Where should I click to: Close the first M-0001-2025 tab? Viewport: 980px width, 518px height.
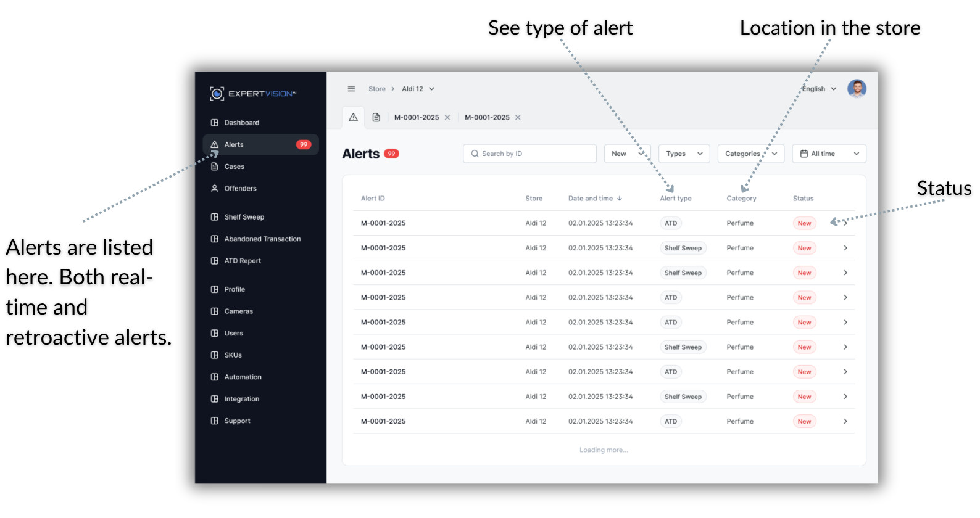pyautogui.click(x=447, y=118)
